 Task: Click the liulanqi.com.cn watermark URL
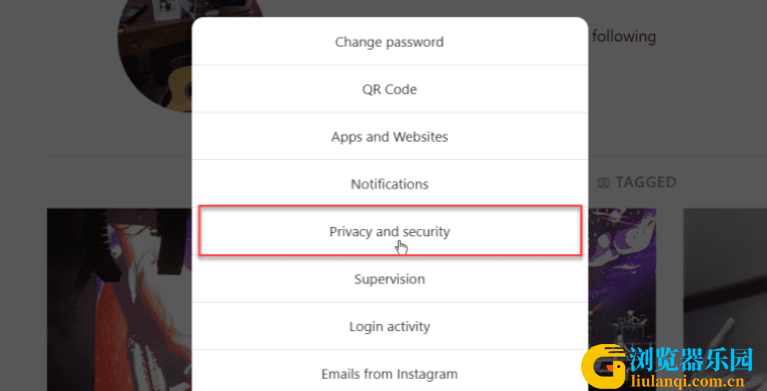coord(688,381)
